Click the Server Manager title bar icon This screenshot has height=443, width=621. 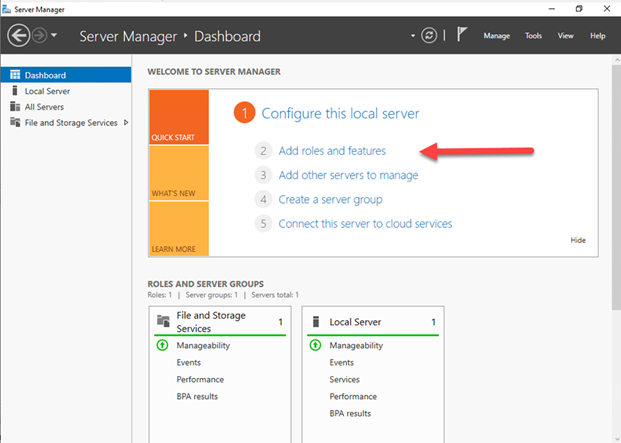[x=6, y=9]
